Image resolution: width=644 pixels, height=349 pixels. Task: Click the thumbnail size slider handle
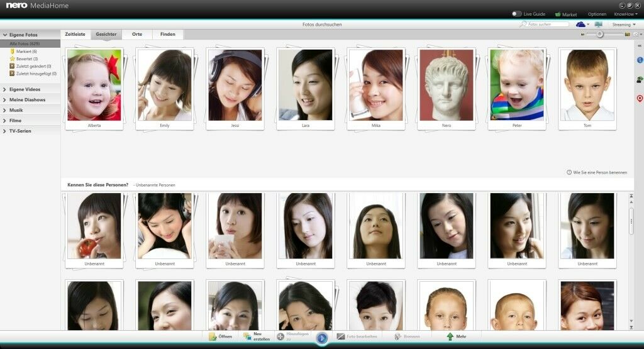[x=600, y=34]
